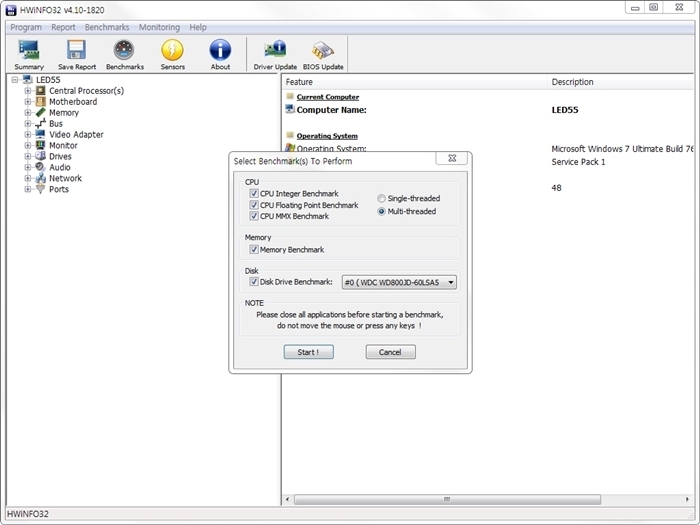This screenshot has width=700, height=525.
Task: Cancel the benchmark dialog
Action: coord(391,352)
